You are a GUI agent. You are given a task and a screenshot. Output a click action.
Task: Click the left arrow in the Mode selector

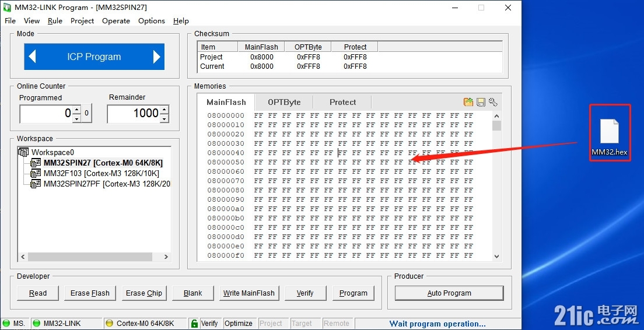click(x=33, y=57)
